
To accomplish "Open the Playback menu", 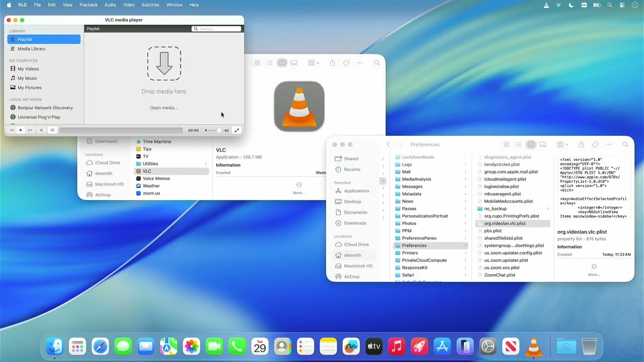I will [89, 5].
